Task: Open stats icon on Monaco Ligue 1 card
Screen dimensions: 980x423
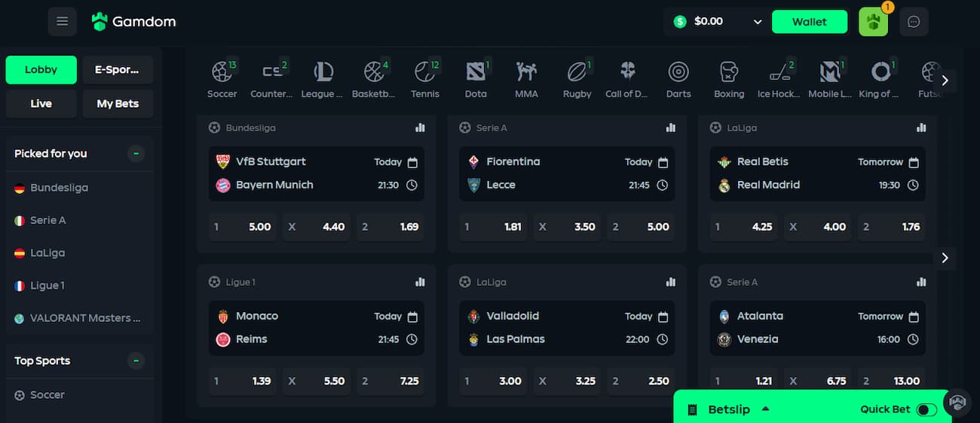Action: pyautogui.click(x=420, y=282)
